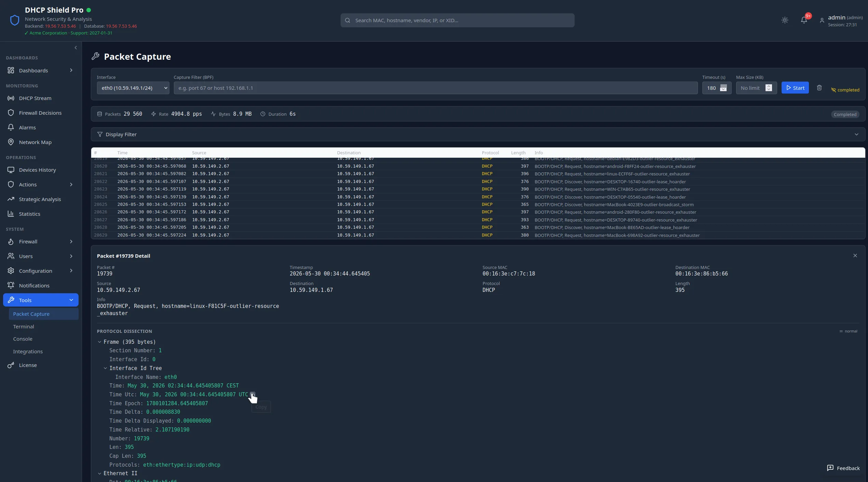868x482 pixels.
Task: Sort by the Time column header
Action: [122, 153]
